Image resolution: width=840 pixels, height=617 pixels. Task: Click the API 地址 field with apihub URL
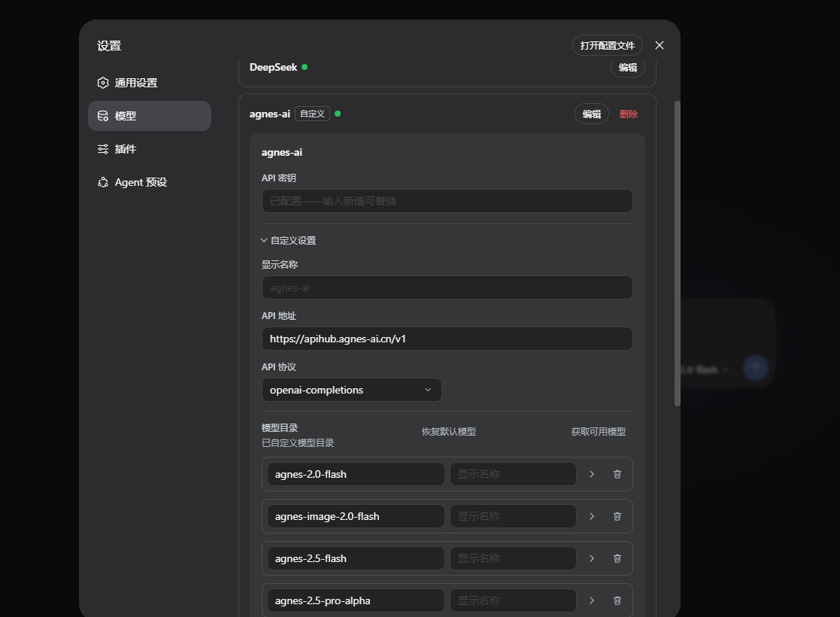(447, 339)
